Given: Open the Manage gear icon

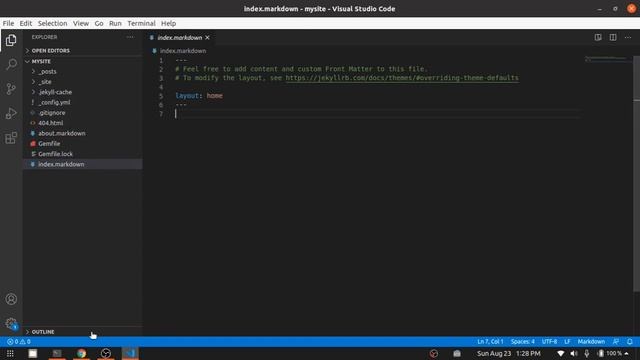Looking at the screenshot, I should click(11, 324).
